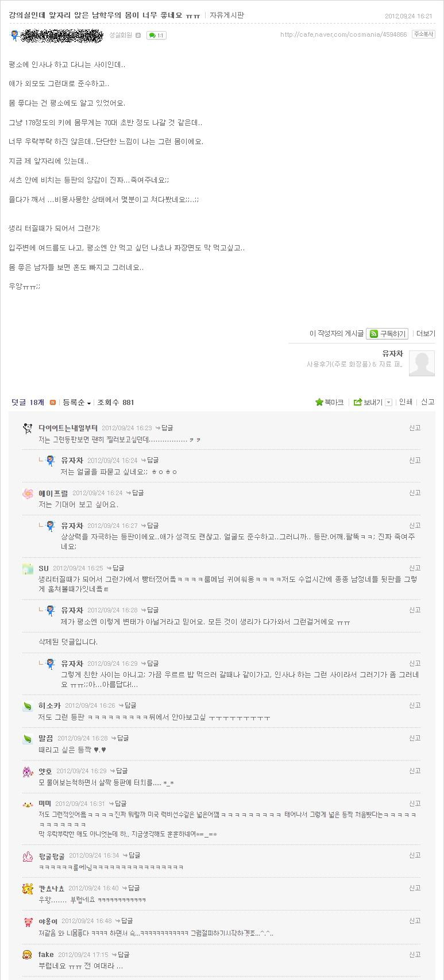This screenshot has height=980, width=444.
Task: Click the new comments N badge icon
Action: point(53,403)
